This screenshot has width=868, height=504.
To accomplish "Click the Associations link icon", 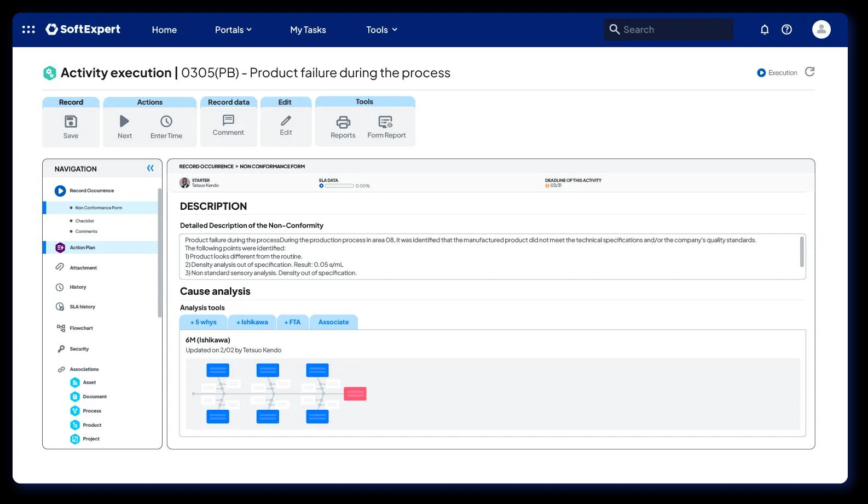I will (61, 369).
